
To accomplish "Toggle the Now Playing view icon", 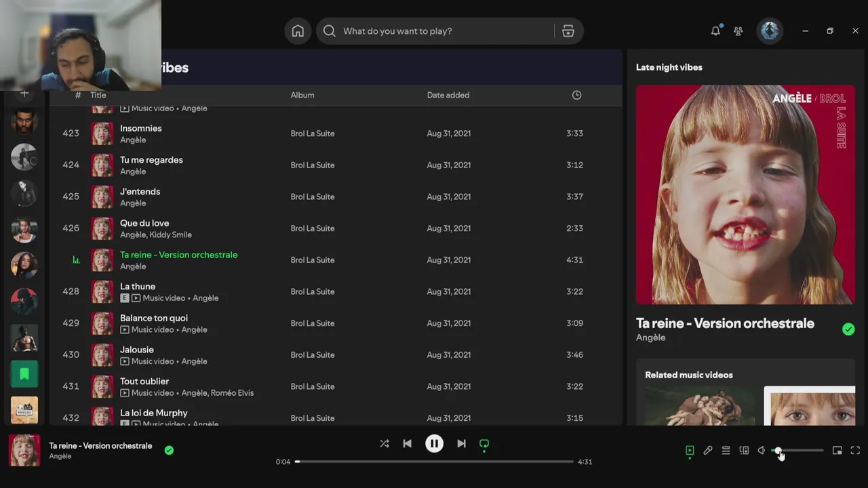I will [x=690, y=451].
